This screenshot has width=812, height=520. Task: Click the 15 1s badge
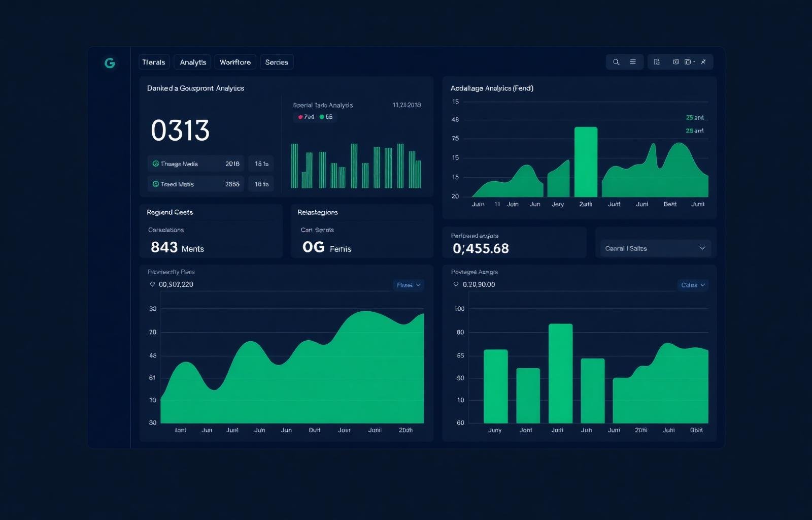261,164
